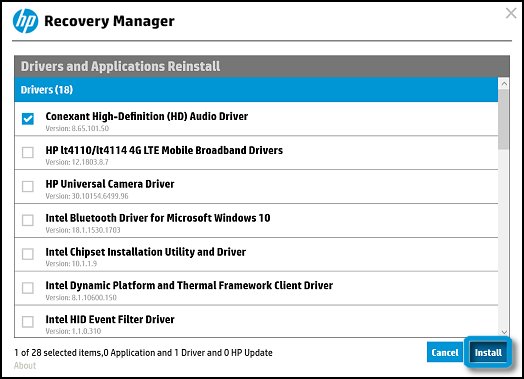The width and height of the screenshot is (524, 379).
Task: Tick Intel Chipset Installation Utility checkbox
Action: (x=28, y=254)
